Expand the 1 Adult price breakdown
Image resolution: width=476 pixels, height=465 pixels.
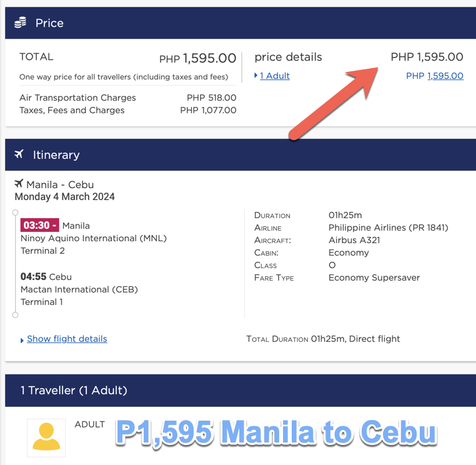click(x=275, y=76)
